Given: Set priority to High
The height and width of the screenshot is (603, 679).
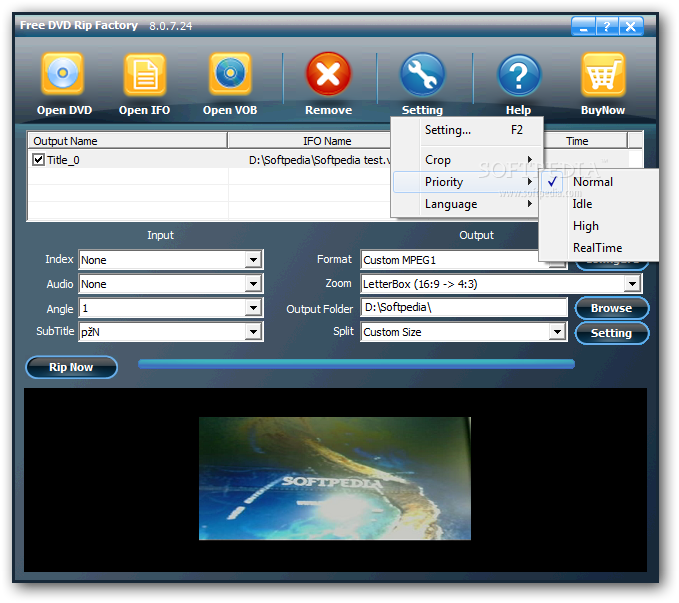Looking at the screenshot, I should click(x=599, y=226).
